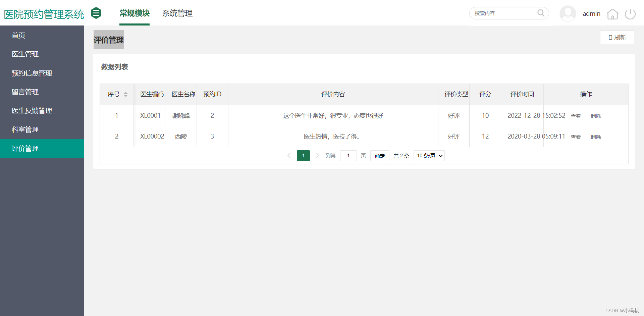
Task: Switch to 系统管理 tab
Action: [177, 13]
